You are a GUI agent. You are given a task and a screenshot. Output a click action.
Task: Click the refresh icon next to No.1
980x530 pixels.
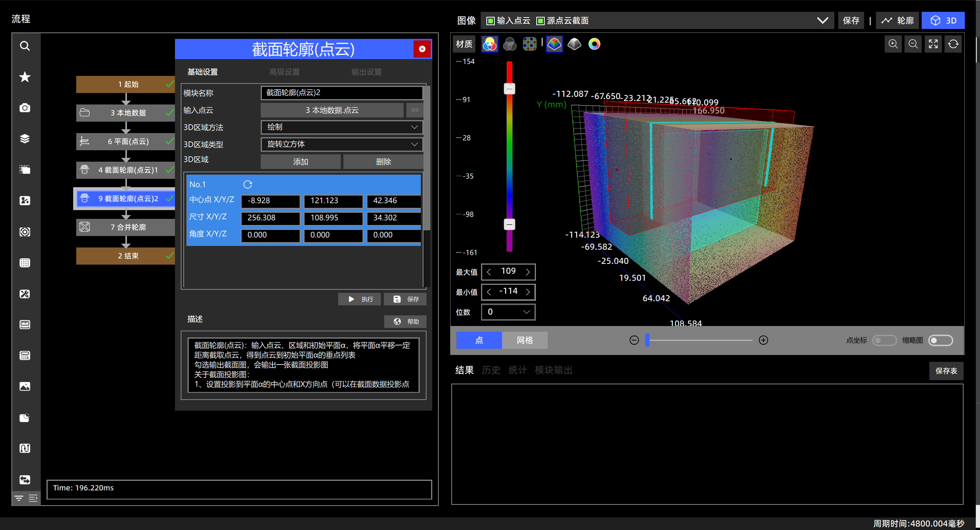(x=248, y=185)
